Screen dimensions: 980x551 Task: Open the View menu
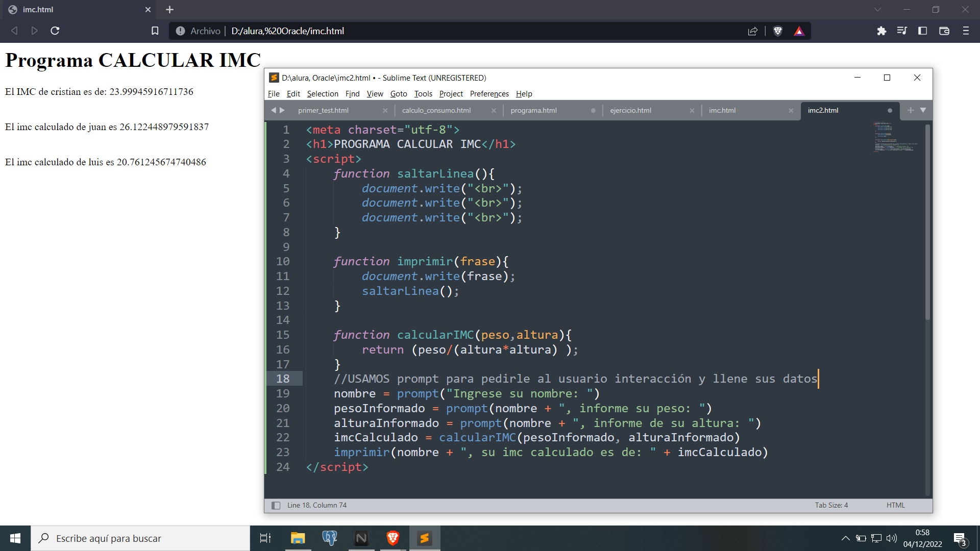point(375,94)
